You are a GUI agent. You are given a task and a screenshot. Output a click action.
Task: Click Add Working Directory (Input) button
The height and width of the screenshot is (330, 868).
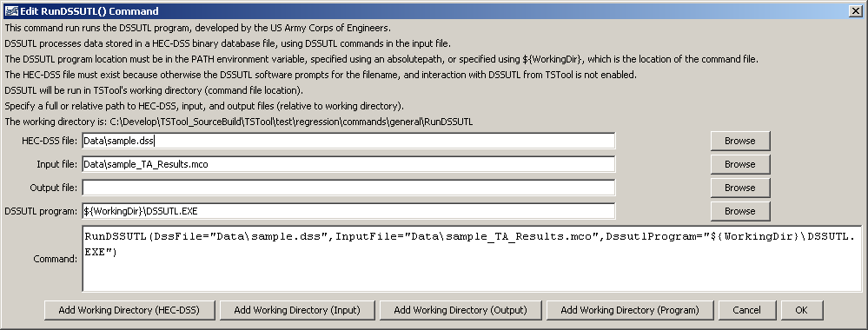coord(297,310)
